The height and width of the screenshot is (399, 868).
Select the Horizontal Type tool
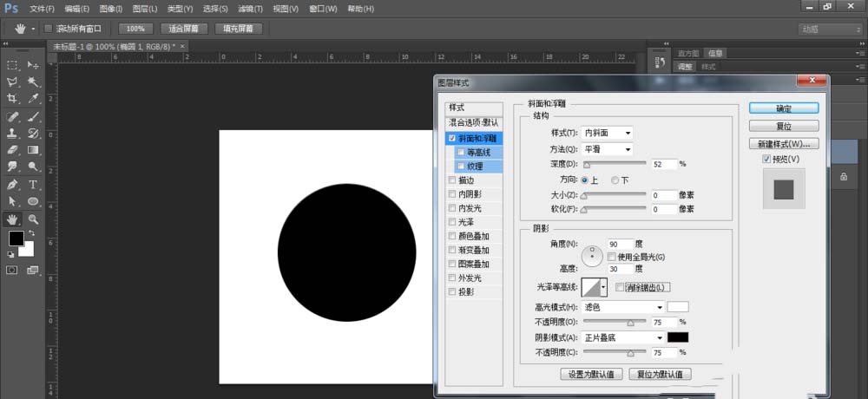point(33,185)
